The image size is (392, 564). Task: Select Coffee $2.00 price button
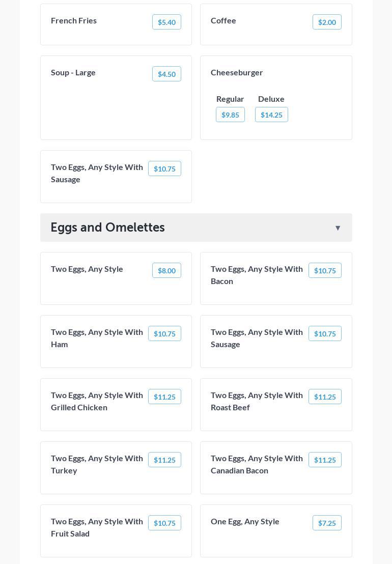[x=327, y=22]
